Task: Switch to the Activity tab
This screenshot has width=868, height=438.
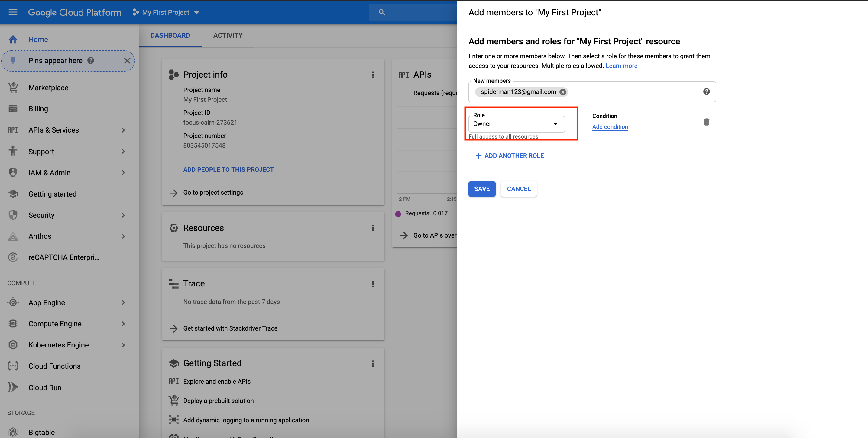Action: tap(228, 35)
